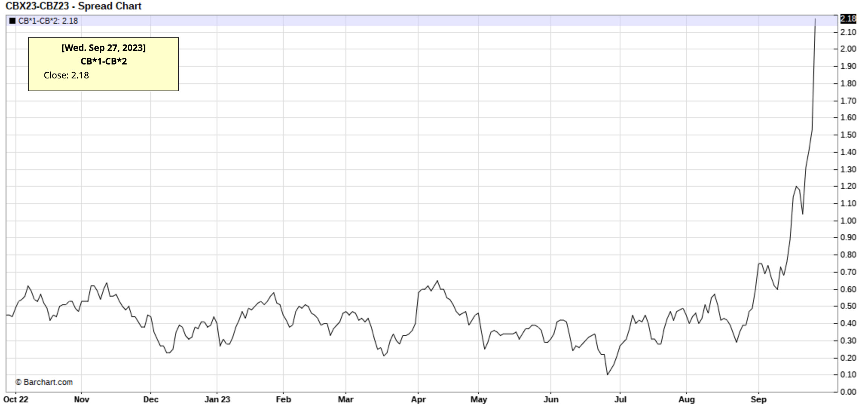Click the 2.00 price axis label
The height and width of the screenshot is (414, 868).
pos(848,49)
